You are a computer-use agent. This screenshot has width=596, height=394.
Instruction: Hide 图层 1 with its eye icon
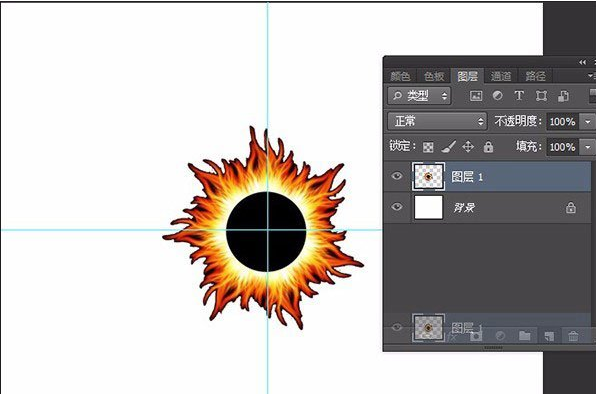point(397,176)
